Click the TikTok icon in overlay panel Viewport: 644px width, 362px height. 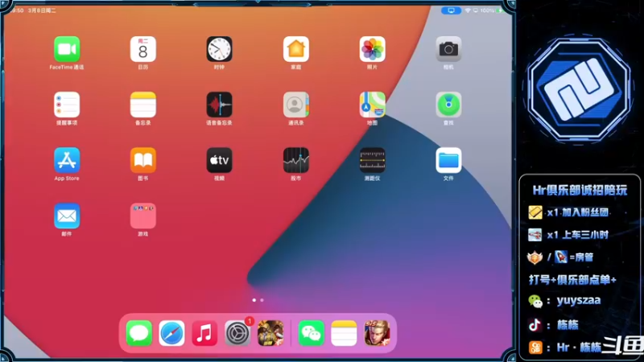535,325
